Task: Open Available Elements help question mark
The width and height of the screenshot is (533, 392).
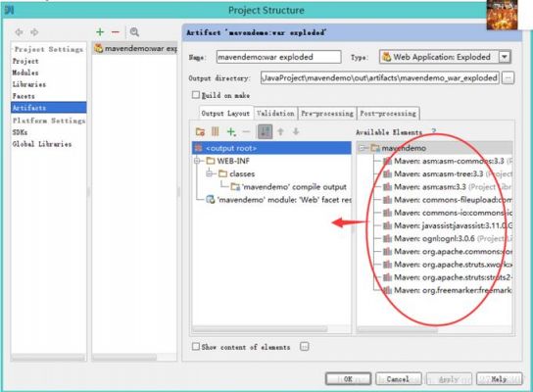Action: (x=434, y=131)
